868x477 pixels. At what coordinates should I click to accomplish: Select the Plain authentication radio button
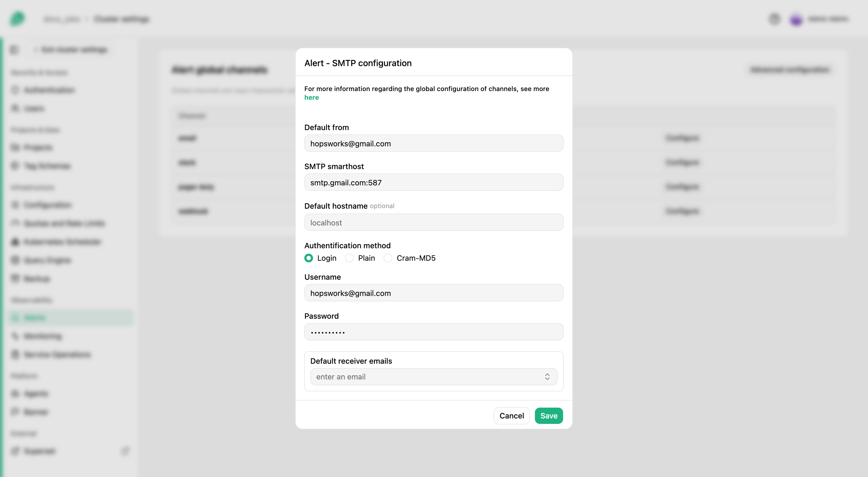(349, 258)
